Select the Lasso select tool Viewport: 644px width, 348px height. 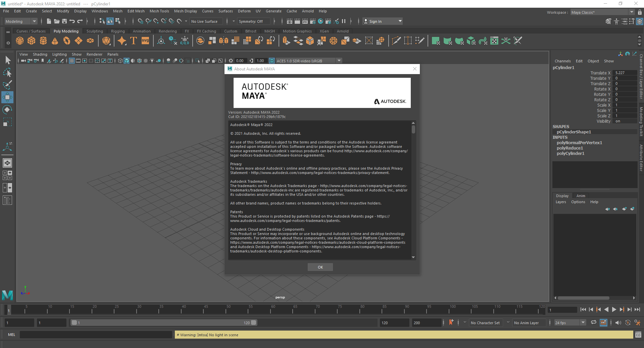click(x=7, y=72)
